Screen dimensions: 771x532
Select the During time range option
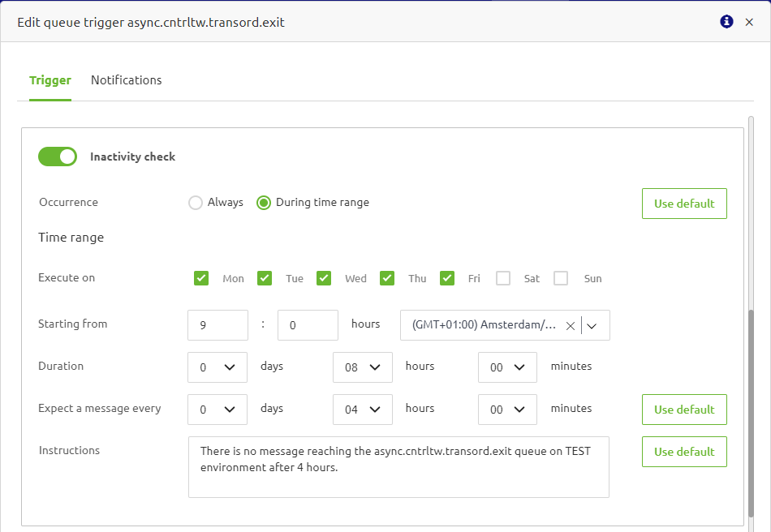(263, 202)
